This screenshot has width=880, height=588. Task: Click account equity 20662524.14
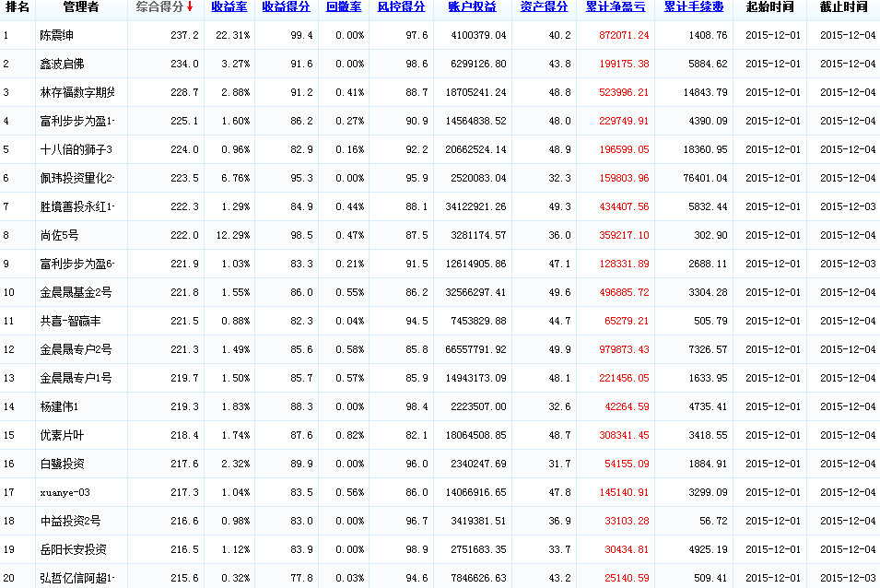click(475, 150)
